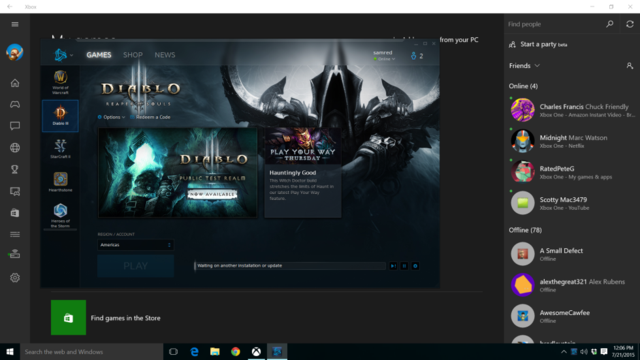Go to Xbox Home

(x=15, y=83)
